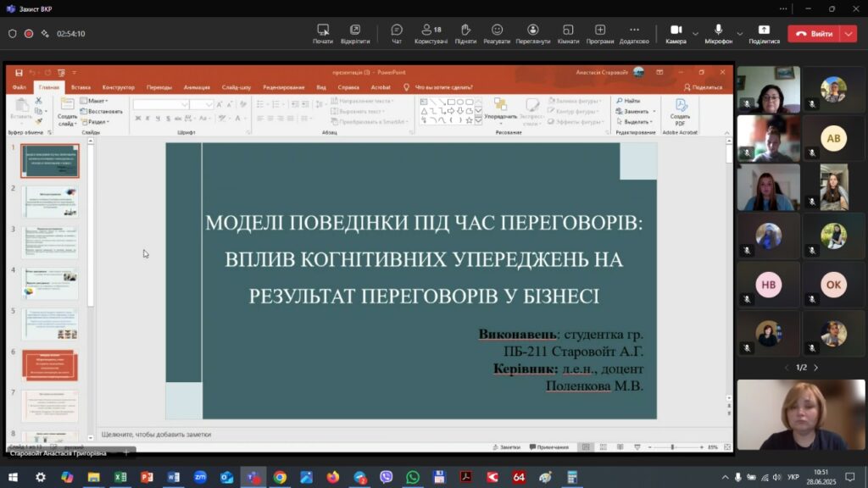Expand the camera options dropdown arrow
The width and height of the screenshot is (868, 488).
pyautogui.click(x=695, y=34)
